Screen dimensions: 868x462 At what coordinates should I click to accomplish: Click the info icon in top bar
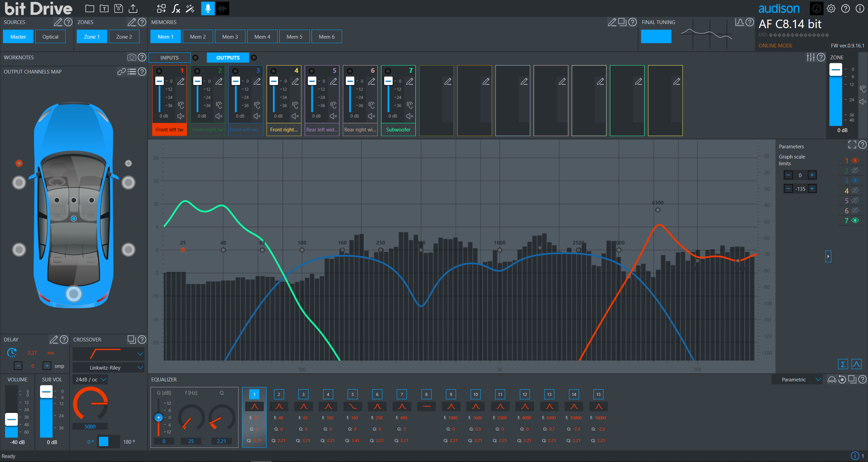(860, 8)
